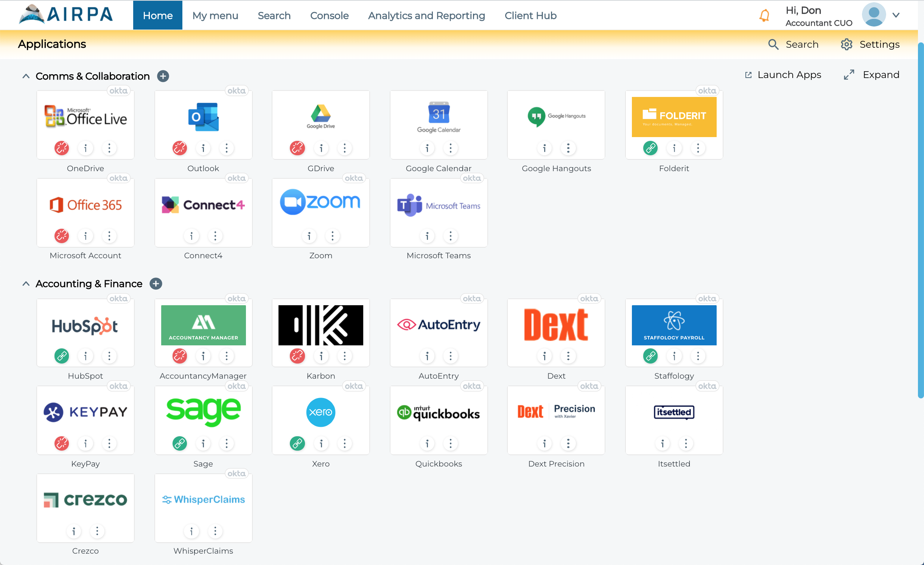Open more options for Staffology
Screen dimensions: 924x565
coord(698,356)
